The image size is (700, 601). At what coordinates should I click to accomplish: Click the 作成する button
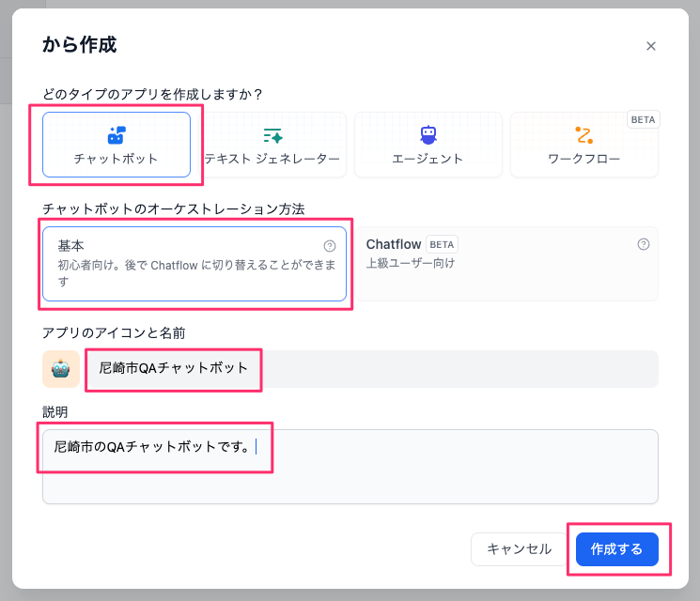(x=617, y=548)
